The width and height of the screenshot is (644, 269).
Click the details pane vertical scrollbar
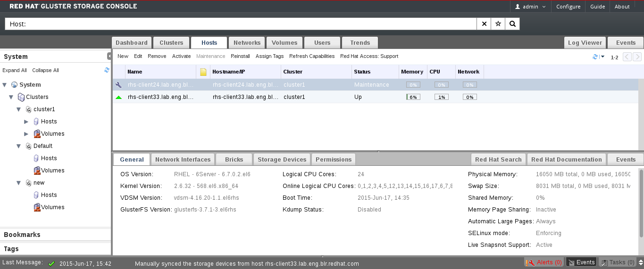click(641, 203)
